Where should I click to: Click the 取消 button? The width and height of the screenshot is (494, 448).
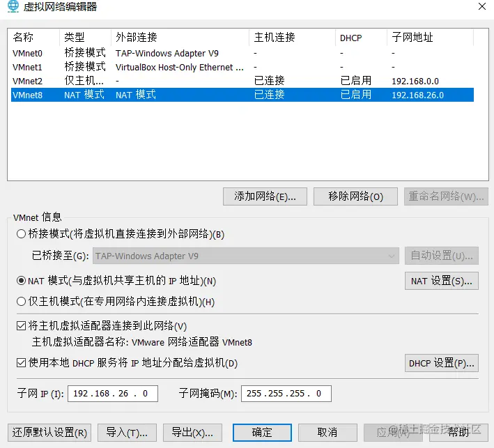click(x=327, y=433)
